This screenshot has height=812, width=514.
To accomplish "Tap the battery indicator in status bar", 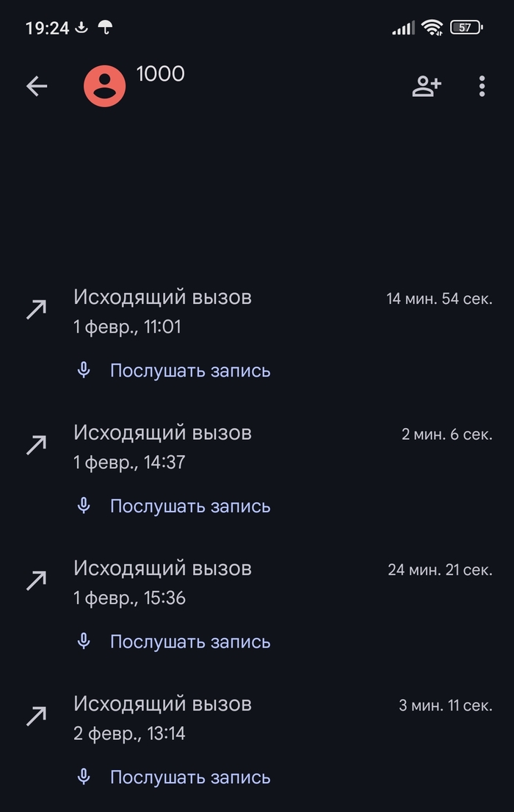I will click(x=466, y=28).
